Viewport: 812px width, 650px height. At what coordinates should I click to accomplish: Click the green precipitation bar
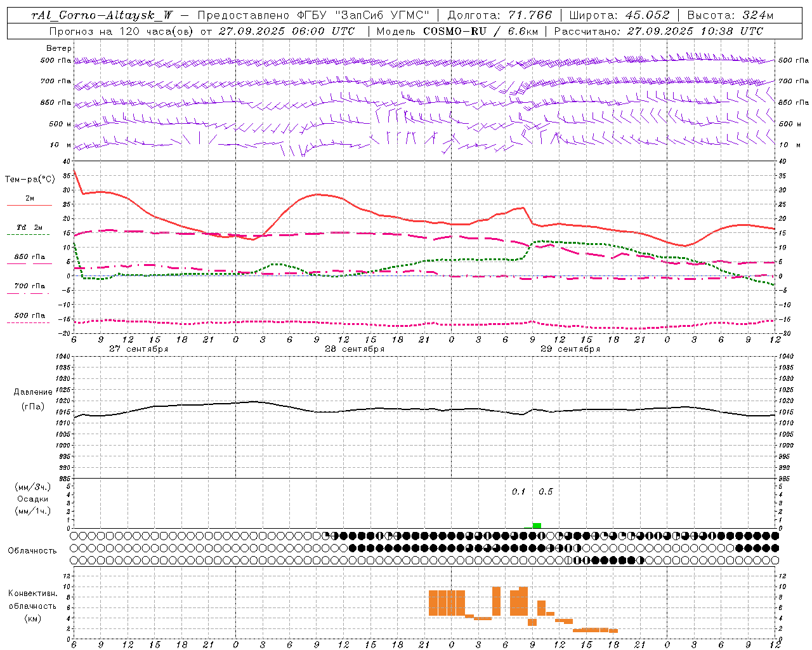[537, 525]
